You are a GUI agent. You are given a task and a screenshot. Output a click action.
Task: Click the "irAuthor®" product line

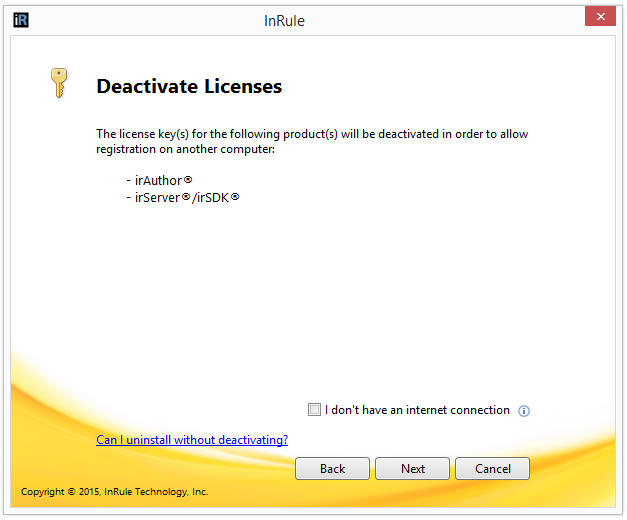(160, 180)
